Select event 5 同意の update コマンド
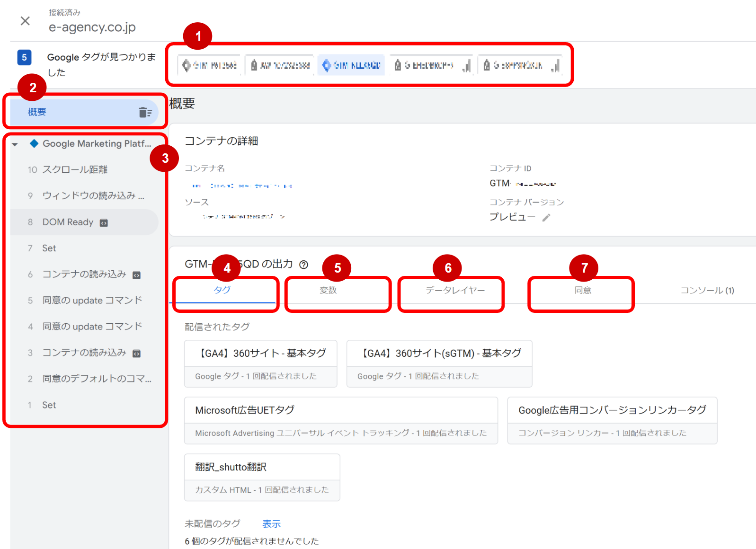Viewport: 756px width, 549px height. 84,300
